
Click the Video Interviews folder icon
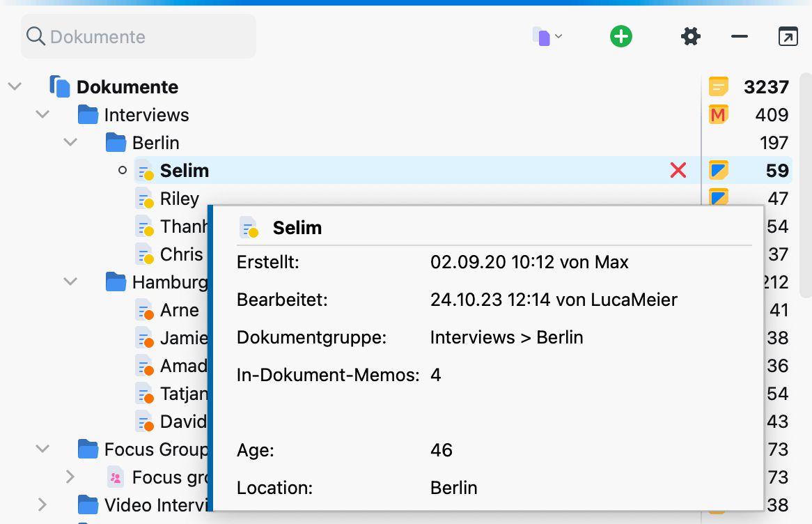click(x=88, y=505)
